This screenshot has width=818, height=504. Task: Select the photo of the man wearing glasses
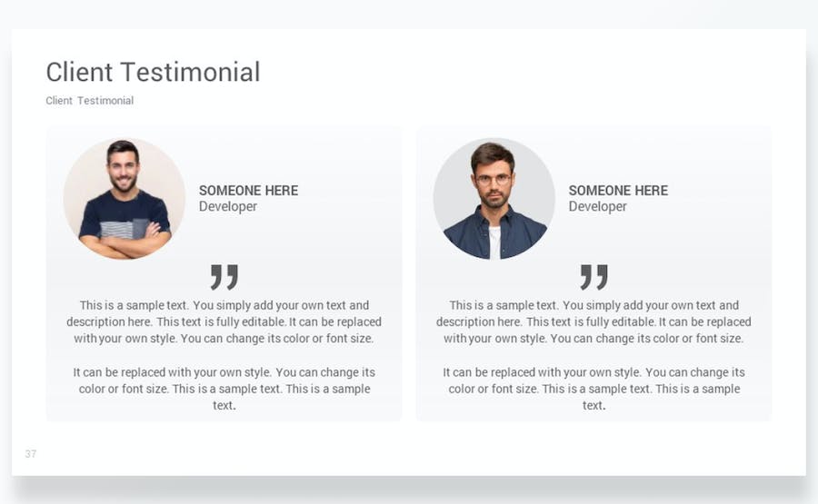tap(494, 199)
